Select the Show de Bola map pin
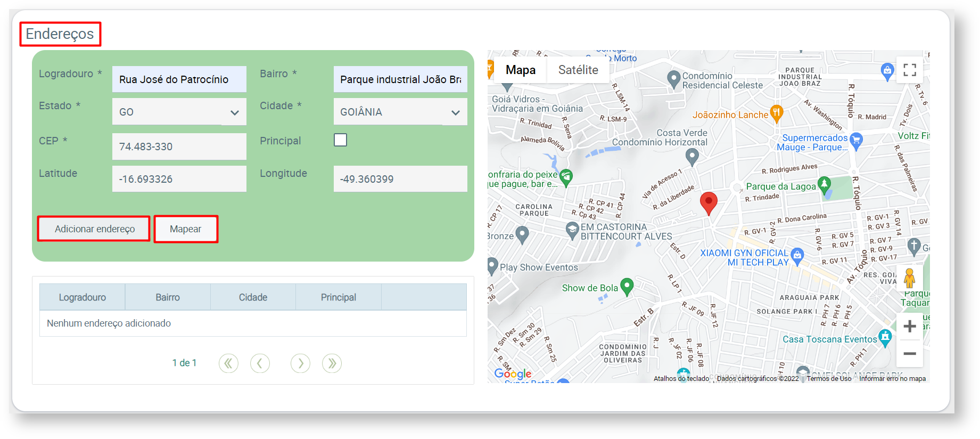This screenshot has height=439, width=980. pos(627,287)
